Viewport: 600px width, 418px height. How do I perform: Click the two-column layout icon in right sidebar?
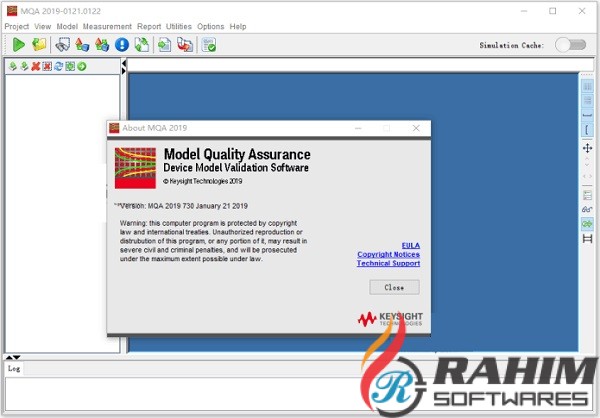[x=587, y=87]
